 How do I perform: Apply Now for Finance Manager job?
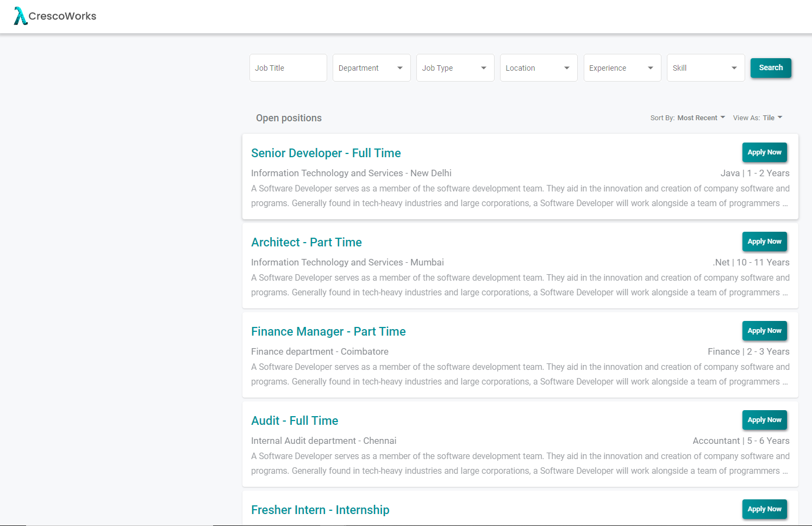point(764,331)
